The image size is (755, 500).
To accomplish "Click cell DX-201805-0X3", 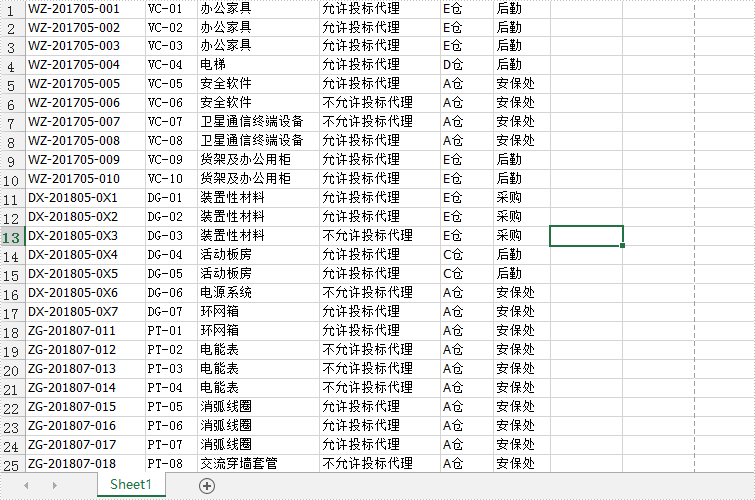I will tap(85, 236).
